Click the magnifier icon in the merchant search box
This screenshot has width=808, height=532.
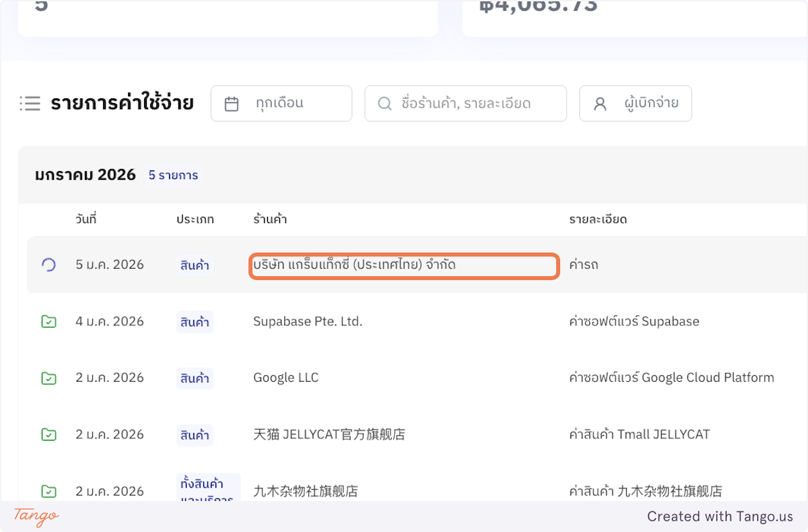pyautogui.click(x=384, y=103)
